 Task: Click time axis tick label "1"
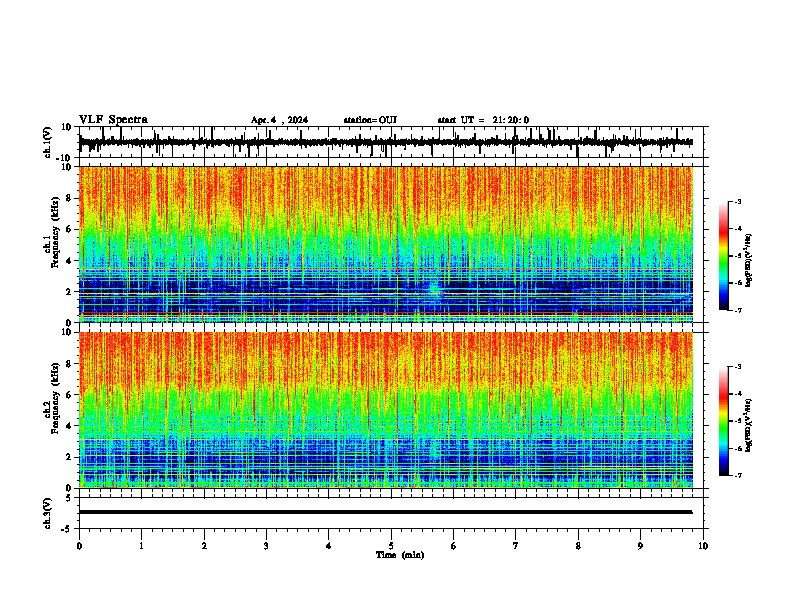tap(141, 546)
